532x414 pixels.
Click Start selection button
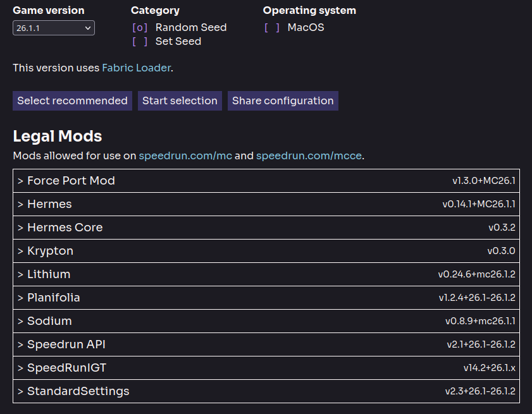[x=180, y=100]
